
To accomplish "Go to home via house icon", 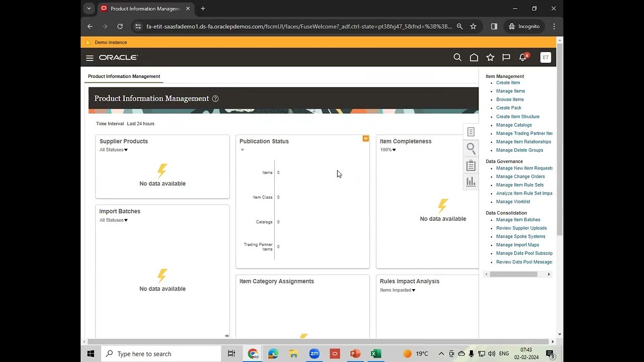I will click(x=474, y=57).
